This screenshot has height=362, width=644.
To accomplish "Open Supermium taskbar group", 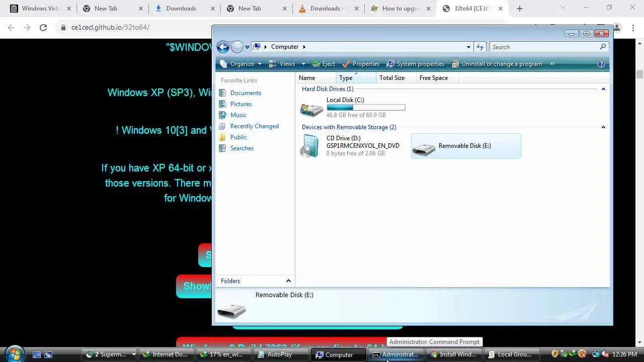I will [x=109, y=354].
